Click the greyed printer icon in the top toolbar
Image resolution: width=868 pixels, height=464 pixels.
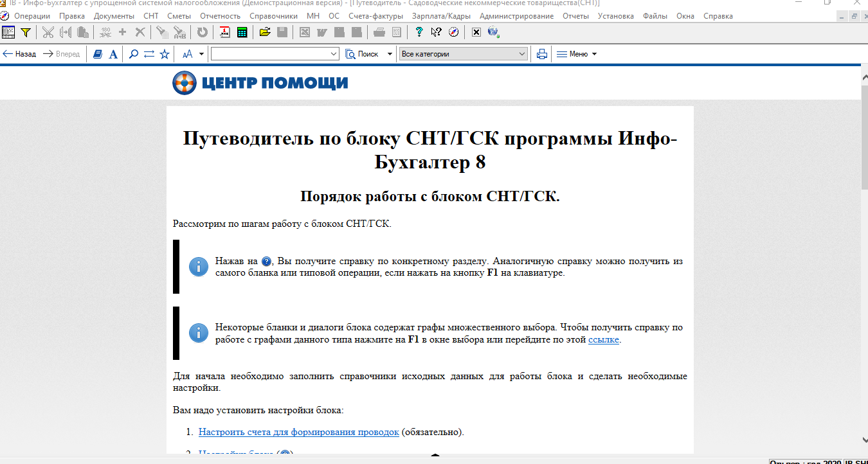(379, 31)
